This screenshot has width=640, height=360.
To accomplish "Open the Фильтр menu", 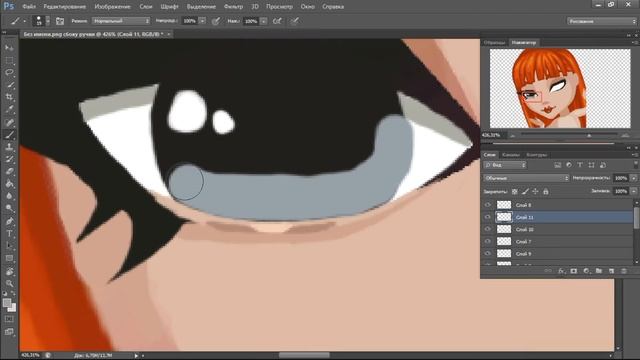I will 233,7.
